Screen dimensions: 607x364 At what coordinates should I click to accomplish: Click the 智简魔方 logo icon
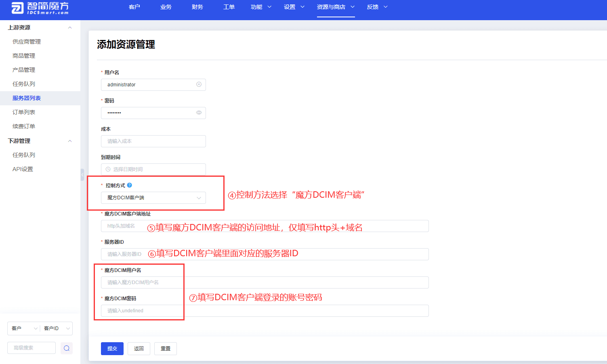pos(18,8)
